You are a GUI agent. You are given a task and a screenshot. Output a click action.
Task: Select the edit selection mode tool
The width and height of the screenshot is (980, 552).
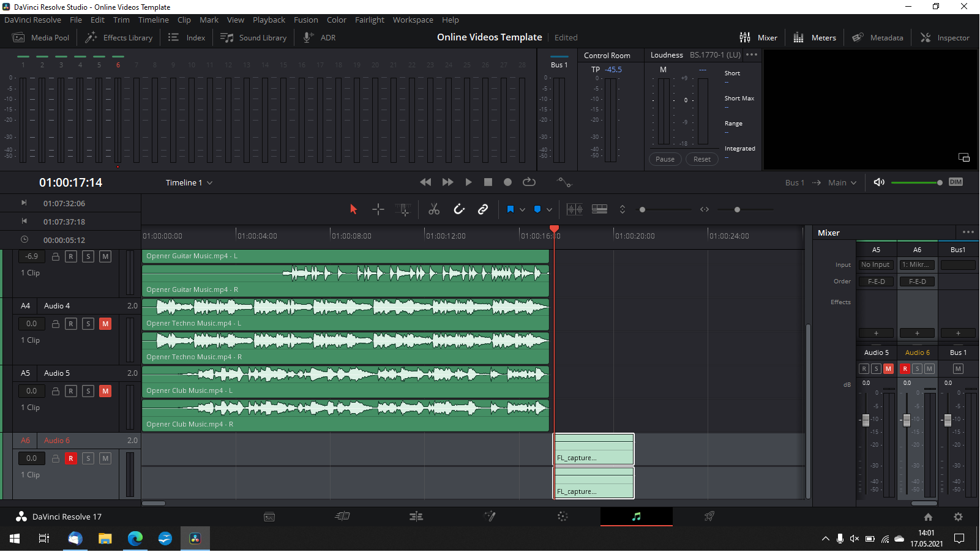tap(404, 209)
